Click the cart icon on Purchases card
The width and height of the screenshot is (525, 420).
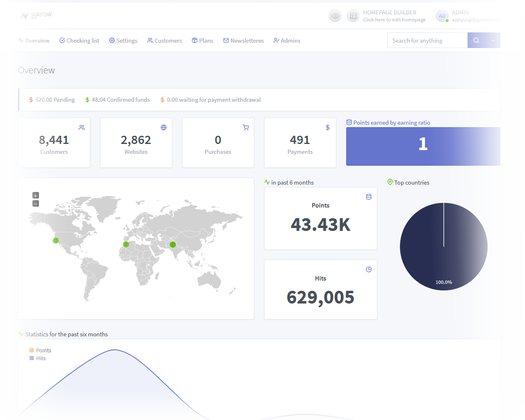coord(246,128)
